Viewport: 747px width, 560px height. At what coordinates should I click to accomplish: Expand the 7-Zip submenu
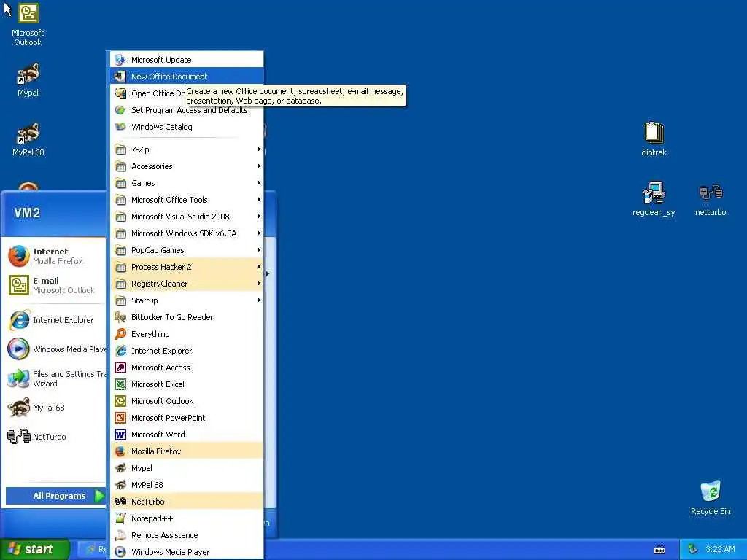[x=187, y=149]
